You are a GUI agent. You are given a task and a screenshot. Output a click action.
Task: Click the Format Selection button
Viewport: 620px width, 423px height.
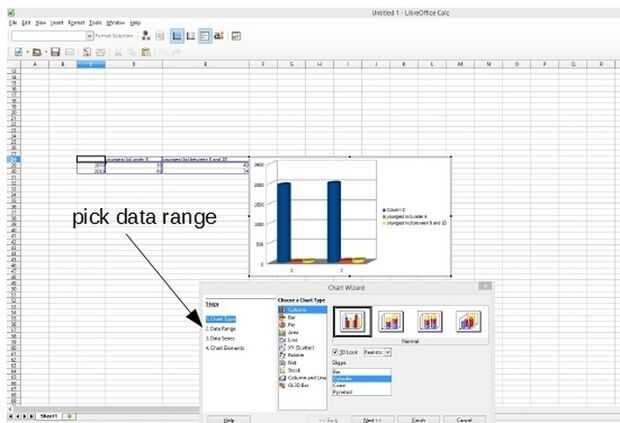[x=114, y=36]
